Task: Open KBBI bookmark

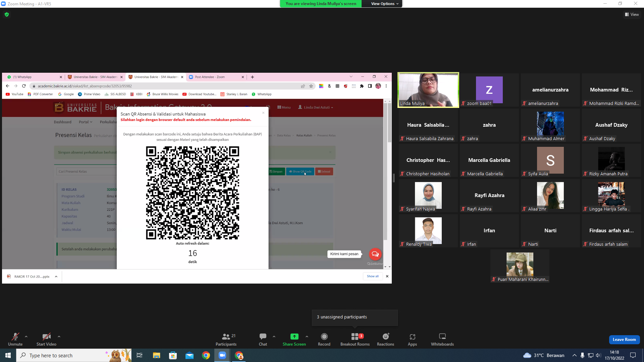Action: click(x=137, y=94)
